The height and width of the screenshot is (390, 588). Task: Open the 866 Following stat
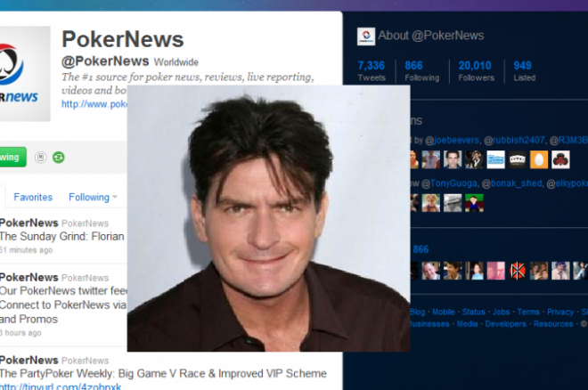[422, 71]
